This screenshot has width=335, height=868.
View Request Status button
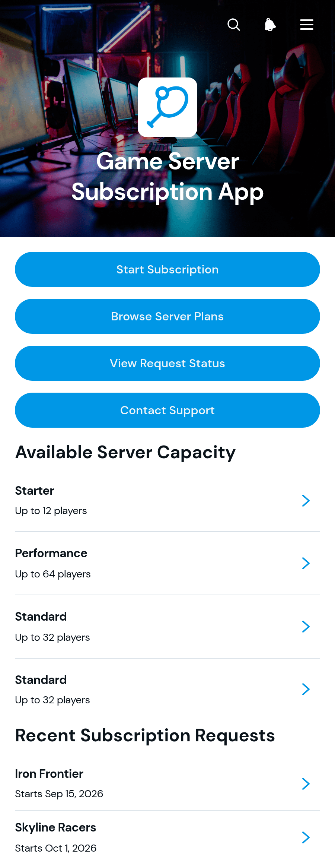(167, 363)
